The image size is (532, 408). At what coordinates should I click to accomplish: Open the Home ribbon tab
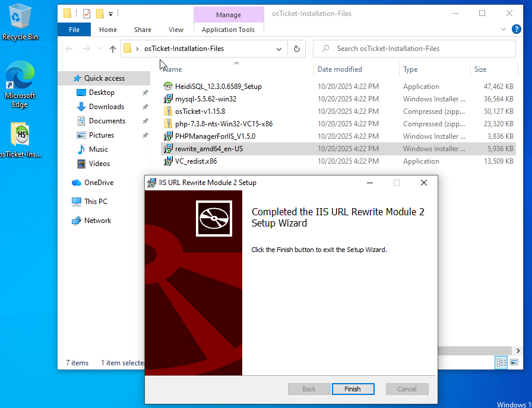coord(108,30)
